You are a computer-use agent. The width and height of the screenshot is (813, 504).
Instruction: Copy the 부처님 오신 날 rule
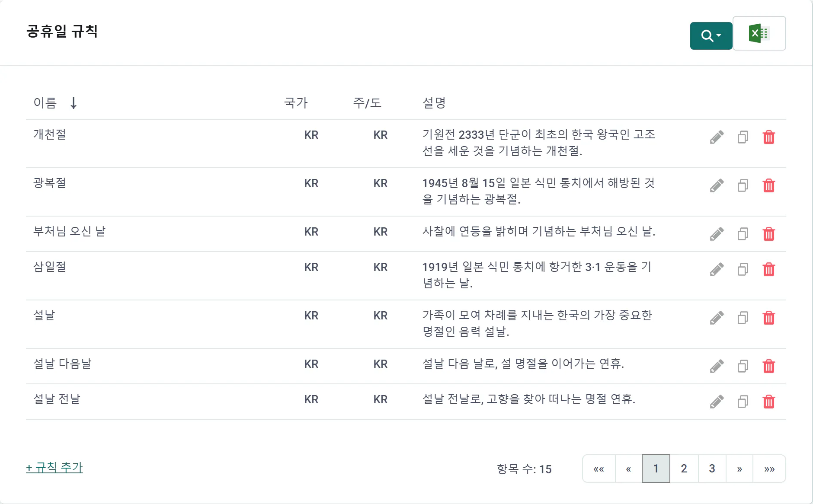click(x=743, y=234)
